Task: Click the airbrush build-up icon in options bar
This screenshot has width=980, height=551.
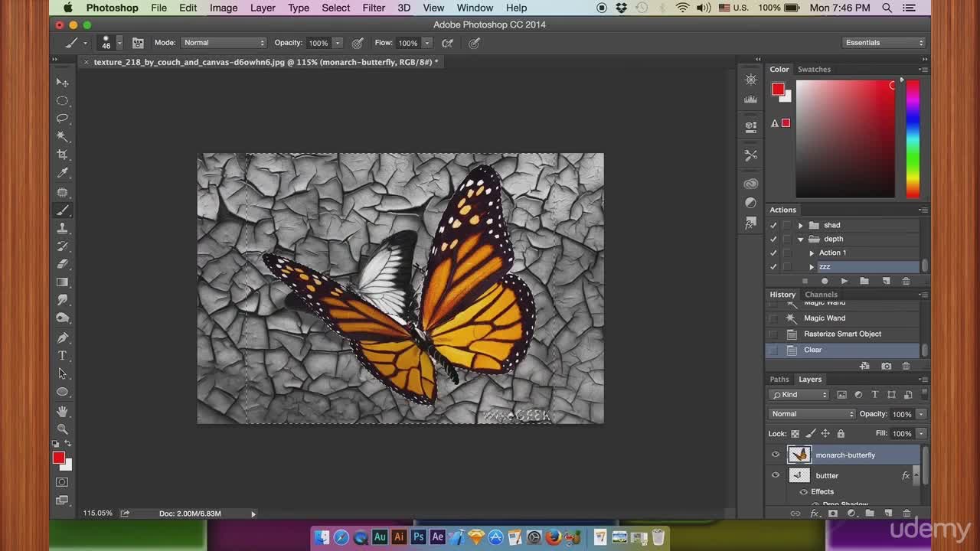Action: pyautogui.click(x=448, y=43)
